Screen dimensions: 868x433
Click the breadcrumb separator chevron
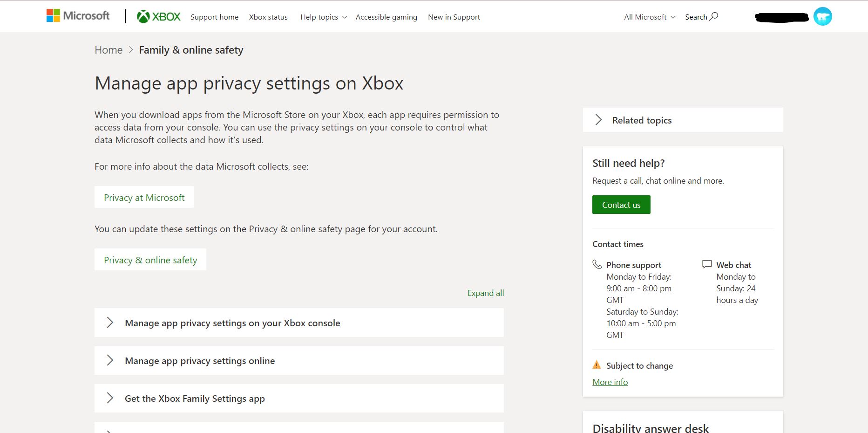131,50
